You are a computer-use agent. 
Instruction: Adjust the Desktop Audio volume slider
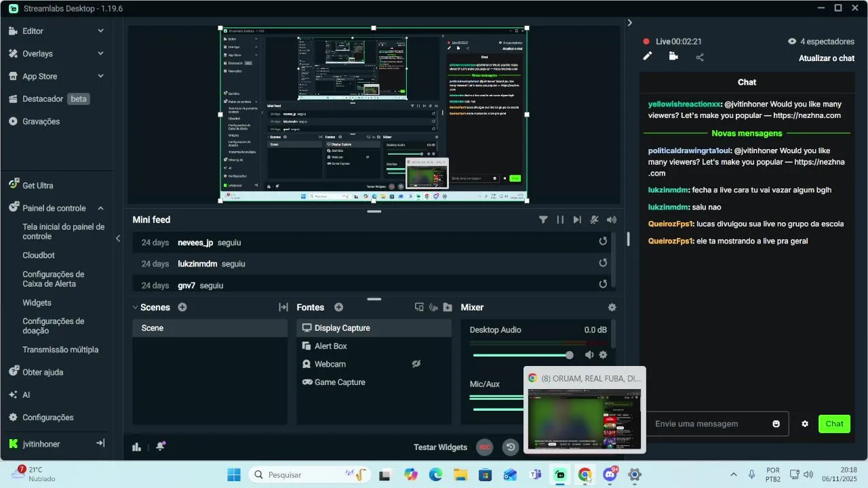pyautogui.click(x=523, y=355)
